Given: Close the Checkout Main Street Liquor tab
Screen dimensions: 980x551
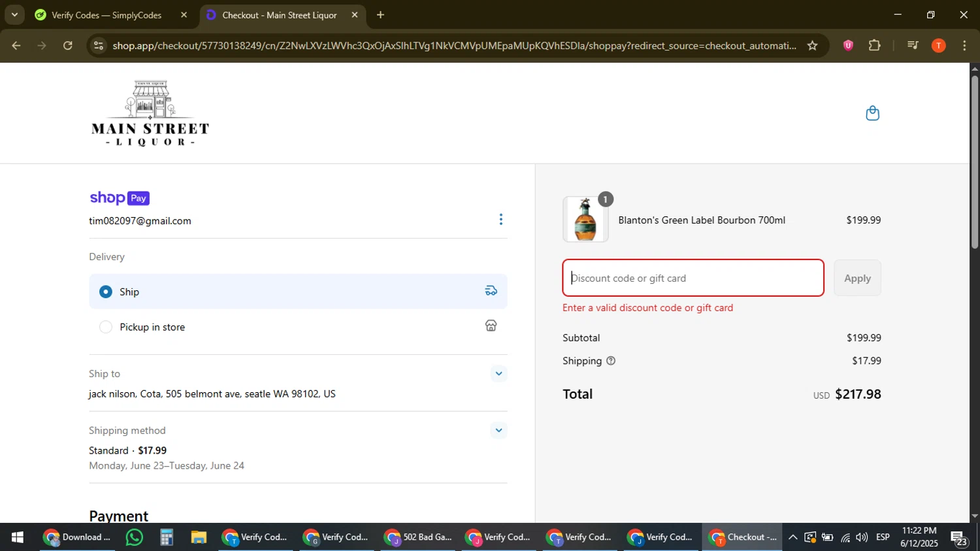Looking at the screenshot, I should pyautogui.click(x=355, y=15).
